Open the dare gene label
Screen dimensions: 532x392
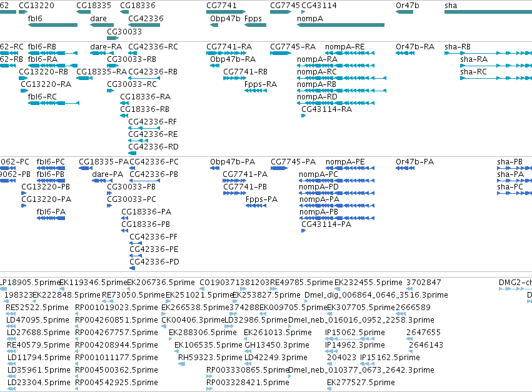click(x=98, y=19)
